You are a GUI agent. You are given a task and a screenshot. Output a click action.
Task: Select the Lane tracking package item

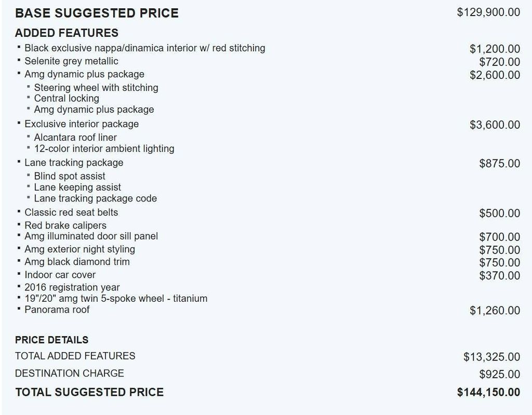pos(74,163)
